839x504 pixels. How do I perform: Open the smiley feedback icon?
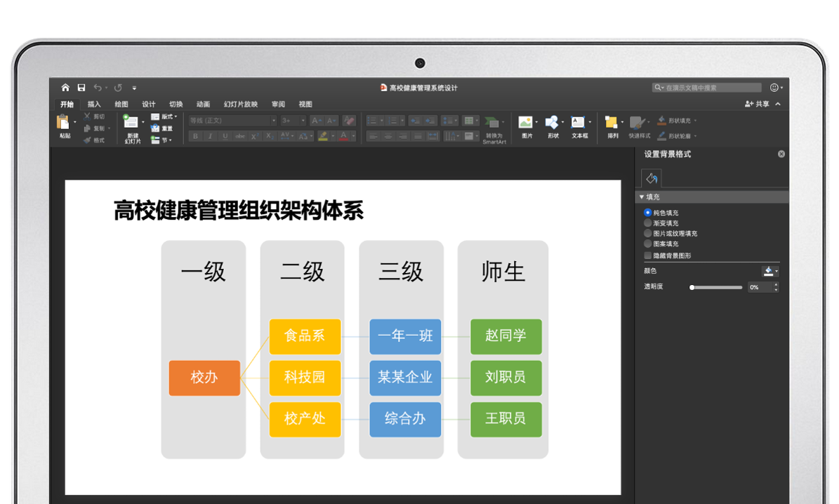pyautogui.click(x=774, y=87)
